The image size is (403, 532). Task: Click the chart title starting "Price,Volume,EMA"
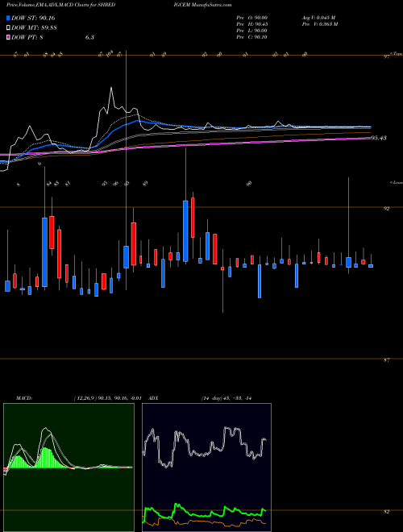[60, 5]
